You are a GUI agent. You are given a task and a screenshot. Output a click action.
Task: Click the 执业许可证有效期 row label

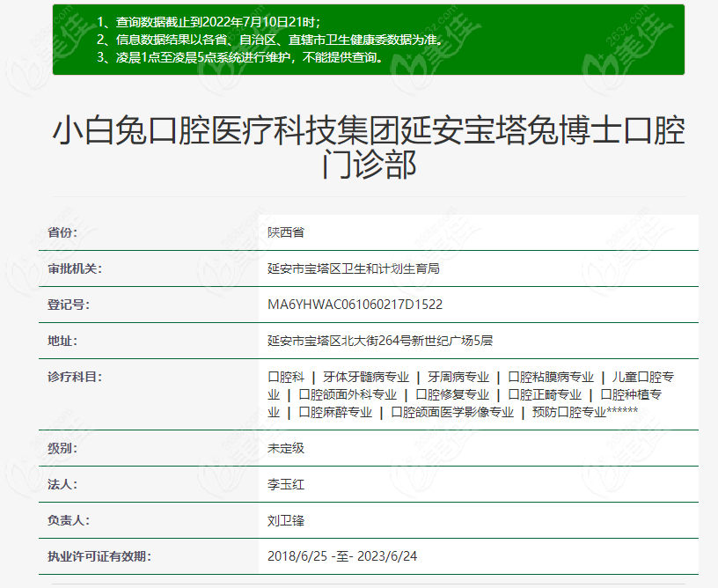pyautogui.click(x=99, y=557)
